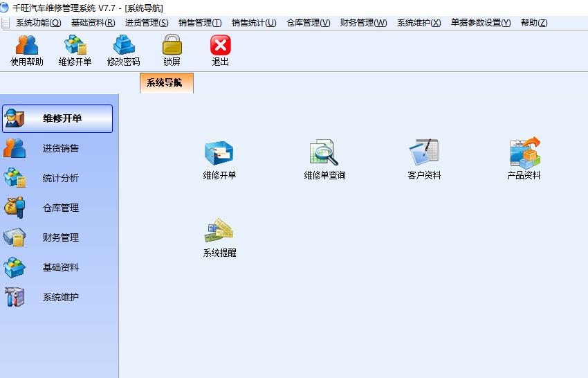
Task: Open 系统提醒 icon in main area
Action: tap(219, 237)
